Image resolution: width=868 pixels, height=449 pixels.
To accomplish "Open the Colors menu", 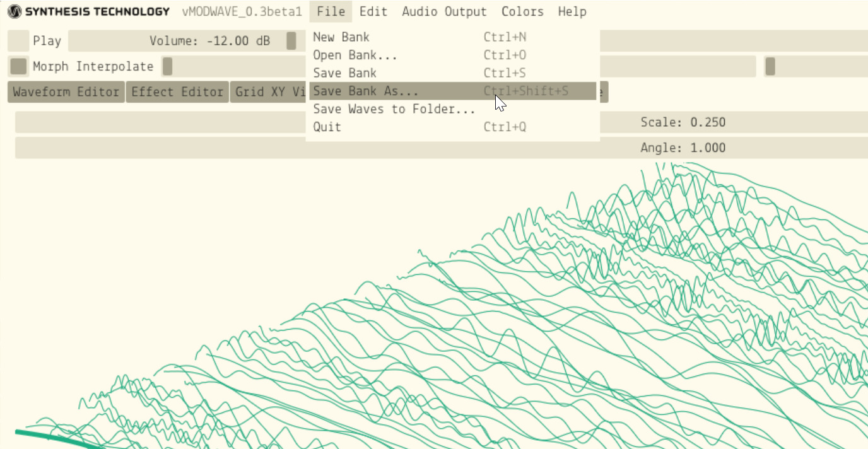I will click(x=522, y=11).
